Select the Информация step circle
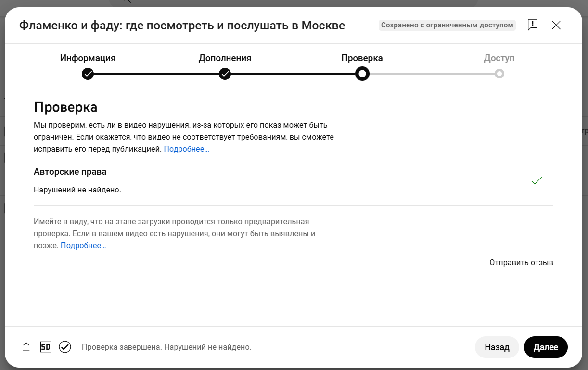 [x=88, y=74]
